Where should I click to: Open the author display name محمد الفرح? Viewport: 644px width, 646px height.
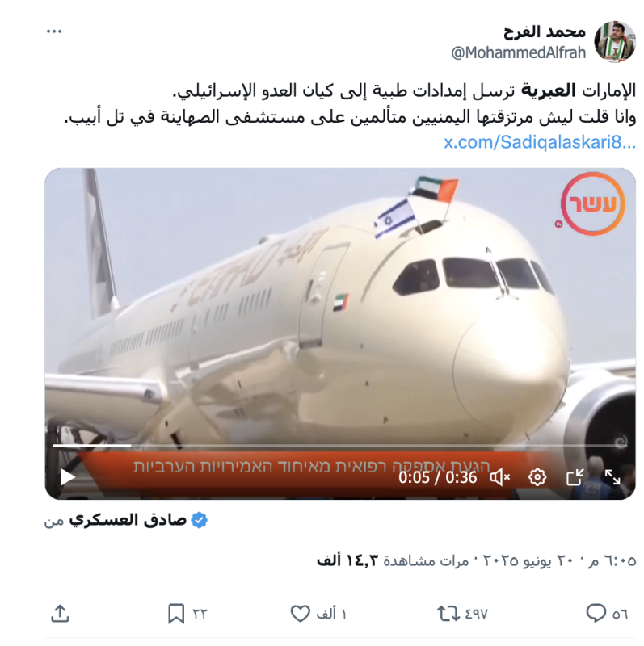(545, 31)
